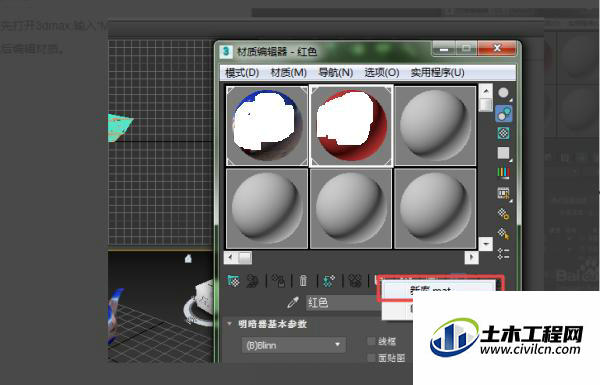Close the 材质编辑器 window

click(x=497, y=48)
